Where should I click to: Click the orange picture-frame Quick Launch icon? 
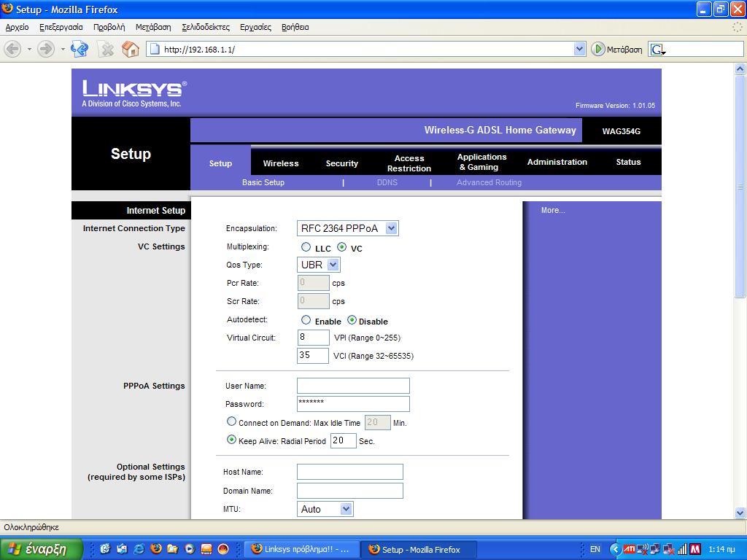pos(206,549)
